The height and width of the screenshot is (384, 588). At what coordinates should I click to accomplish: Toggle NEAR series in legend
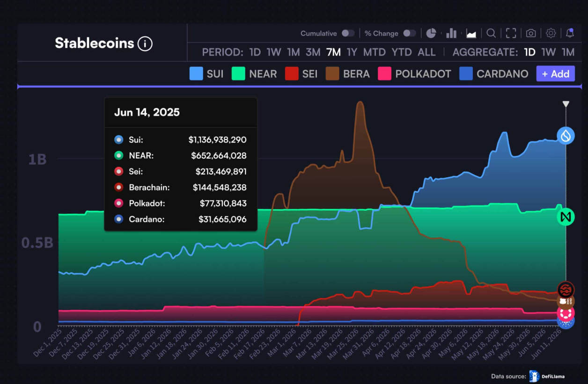tap(254, 74)
